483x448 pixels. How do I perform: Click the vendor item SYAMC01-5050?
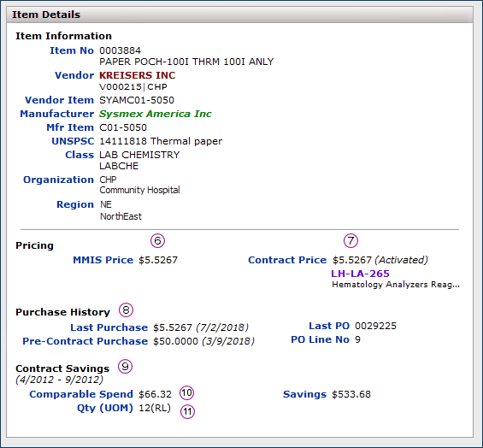(137, 100)
